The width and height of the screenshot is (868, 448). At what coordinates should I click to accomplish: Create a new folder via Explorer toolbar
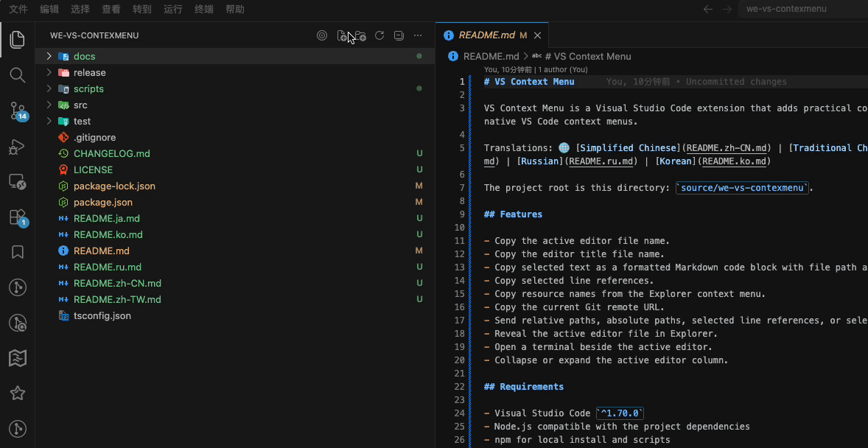(360, 35)
